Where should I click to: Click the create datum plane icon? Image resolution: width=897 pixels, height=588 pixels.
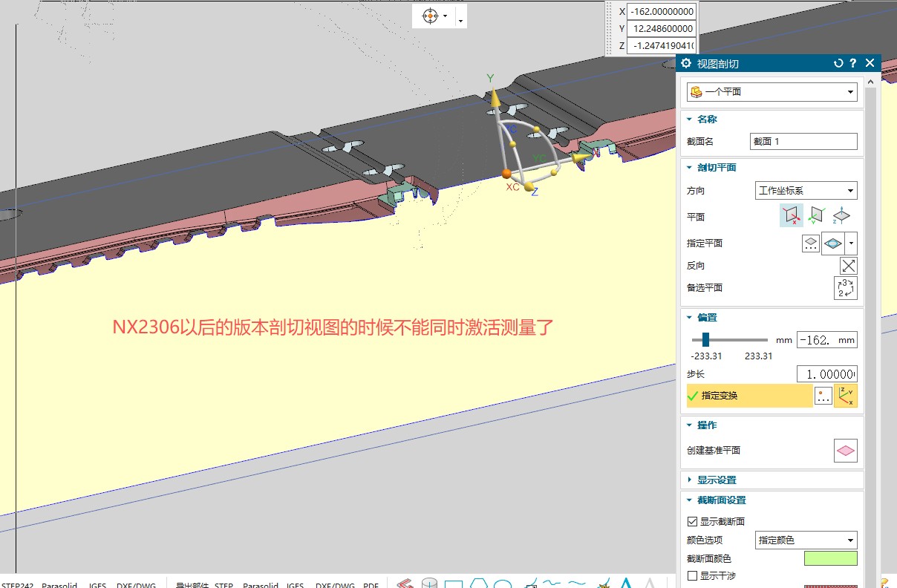coord(845,451)
